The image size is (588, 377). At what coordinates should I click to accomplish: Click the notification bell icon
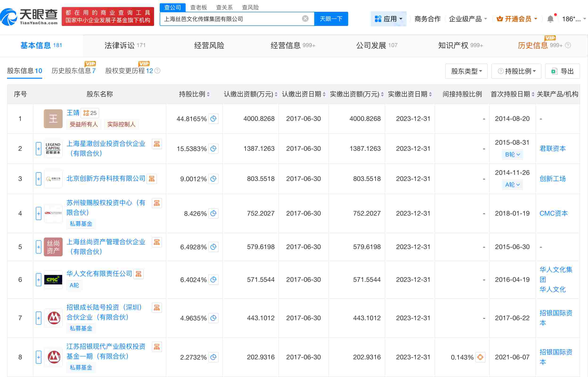click(551, 19)
